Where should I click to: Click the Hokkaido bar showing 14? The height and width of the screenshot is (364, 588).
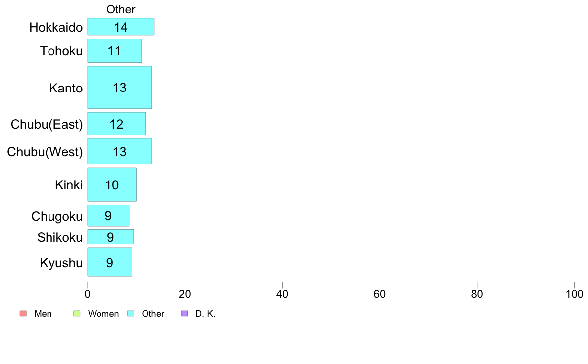121,27
